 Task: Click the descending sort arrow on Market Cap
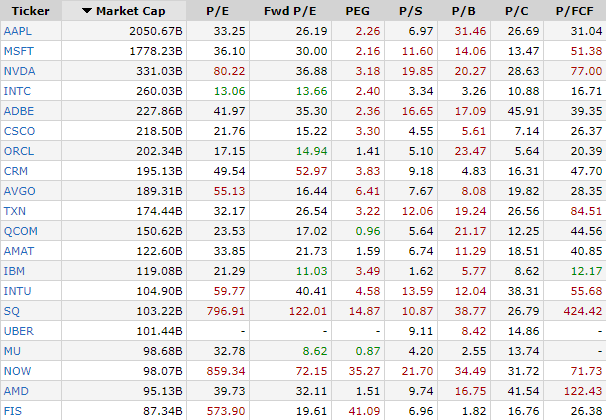coord(87,11)
